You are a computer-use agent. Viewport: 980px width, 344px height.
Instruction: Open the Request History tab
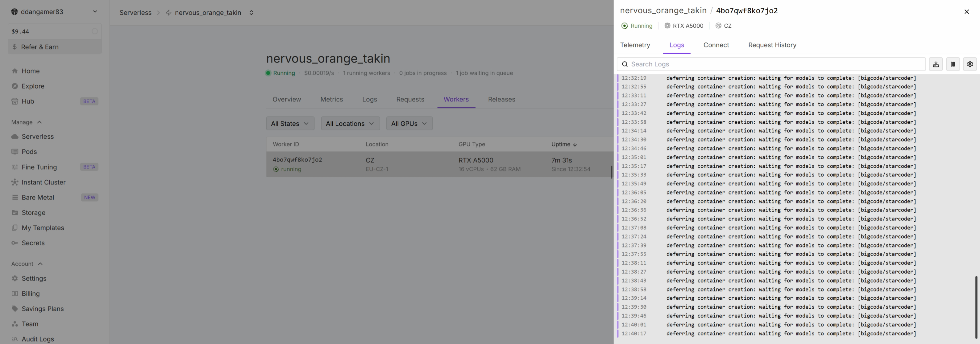[772, 45]
